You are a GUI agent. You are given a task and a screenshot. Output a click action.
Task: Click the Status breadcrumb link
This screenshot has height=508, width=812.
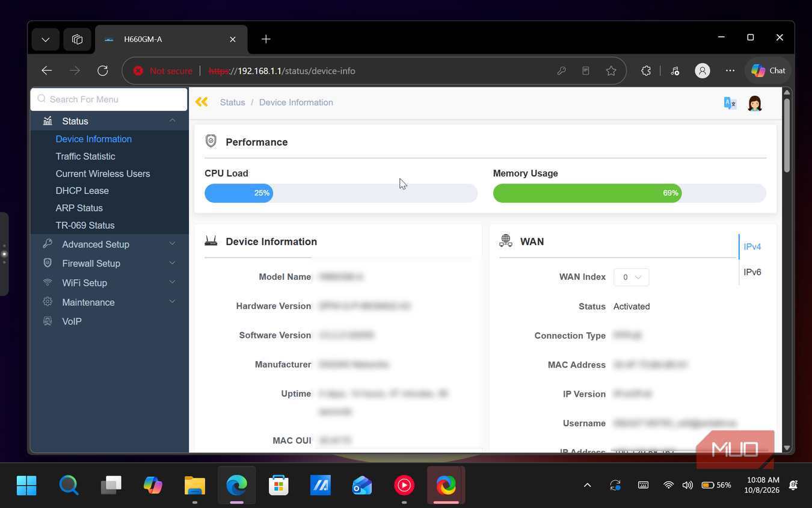coord(232,102)
